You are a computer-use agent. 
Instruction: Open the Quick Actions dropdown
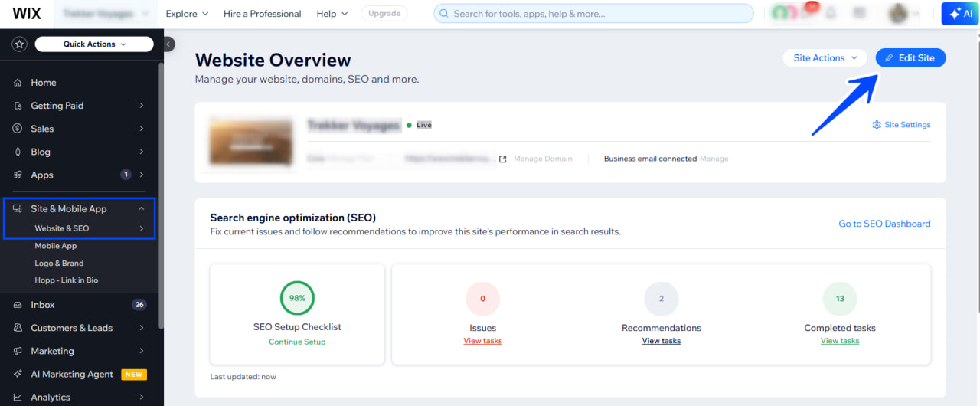[95, 44]
